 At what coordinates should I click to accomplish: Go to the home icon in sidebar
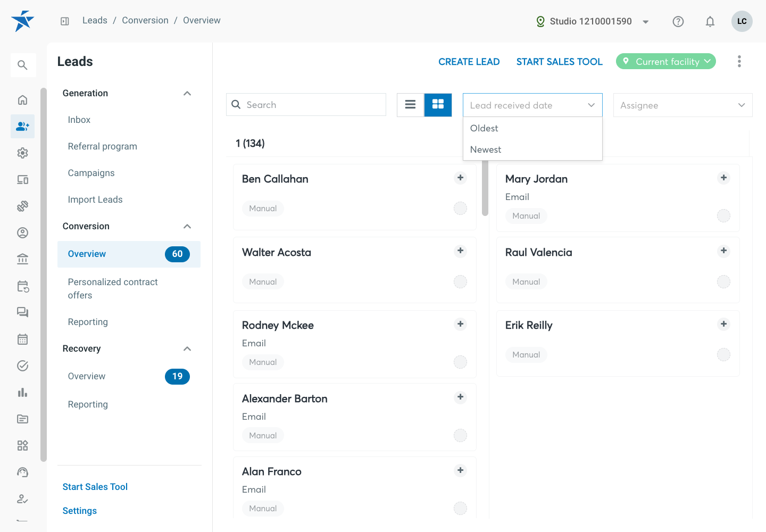point(22,100)
